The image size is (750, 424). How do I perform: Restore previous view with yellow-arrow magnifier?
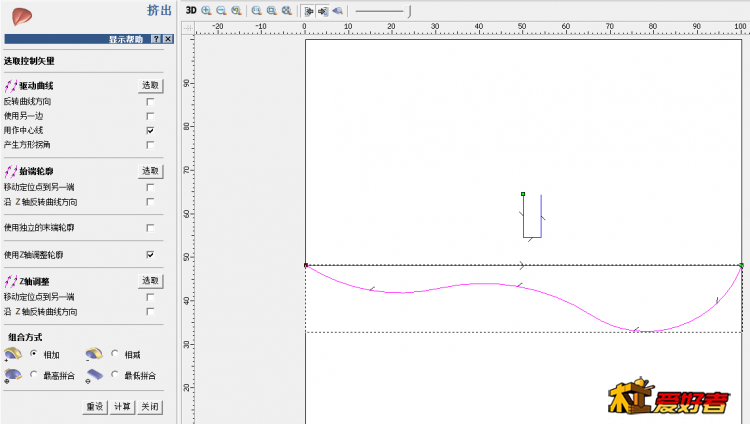tap(236, 11)
